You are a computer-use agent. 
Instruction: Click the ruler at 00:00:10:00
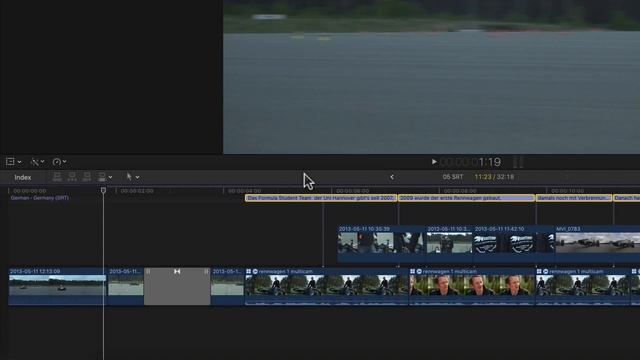[x=567, y=191]
